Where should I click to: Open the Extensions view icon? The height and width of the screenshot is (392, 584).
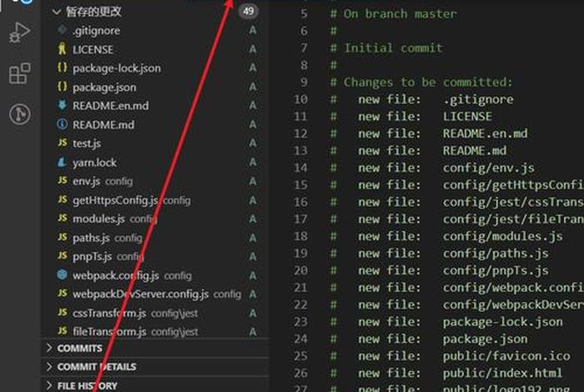[19, 73]
